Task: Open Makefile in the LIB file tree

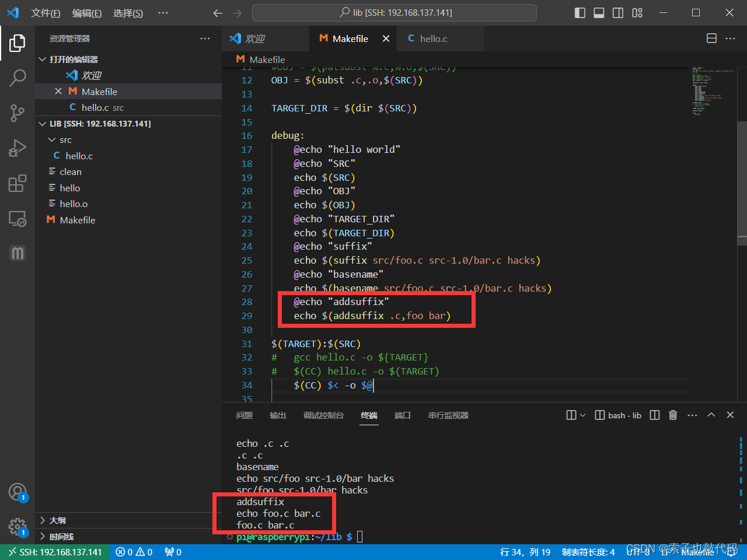Action: (x=128, y=220)
